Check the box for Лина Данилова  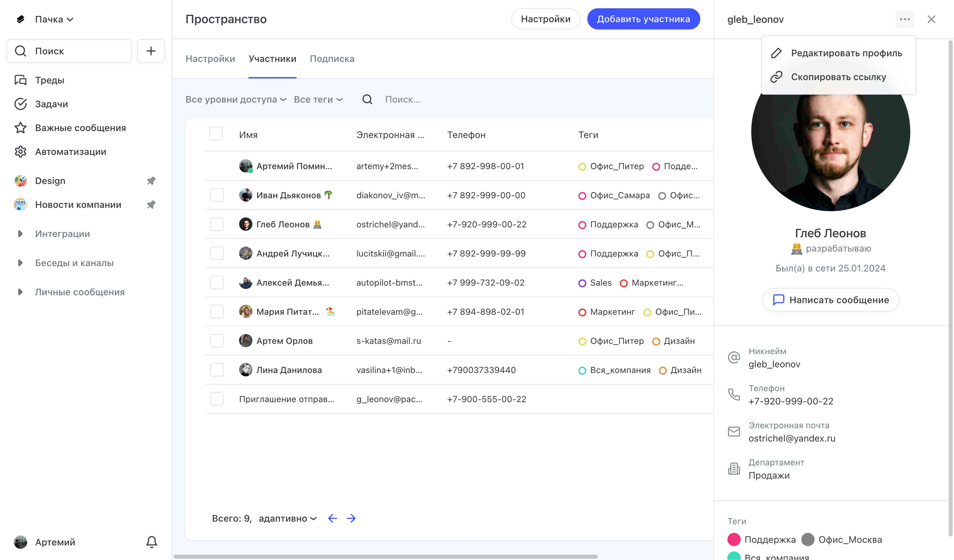(217, 370)
